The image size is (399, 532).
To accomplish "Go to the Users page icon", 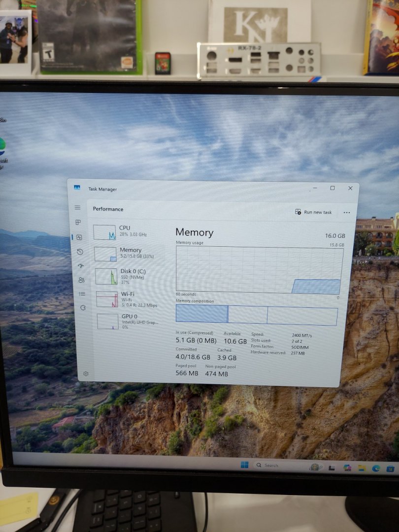I will [81, 280].
